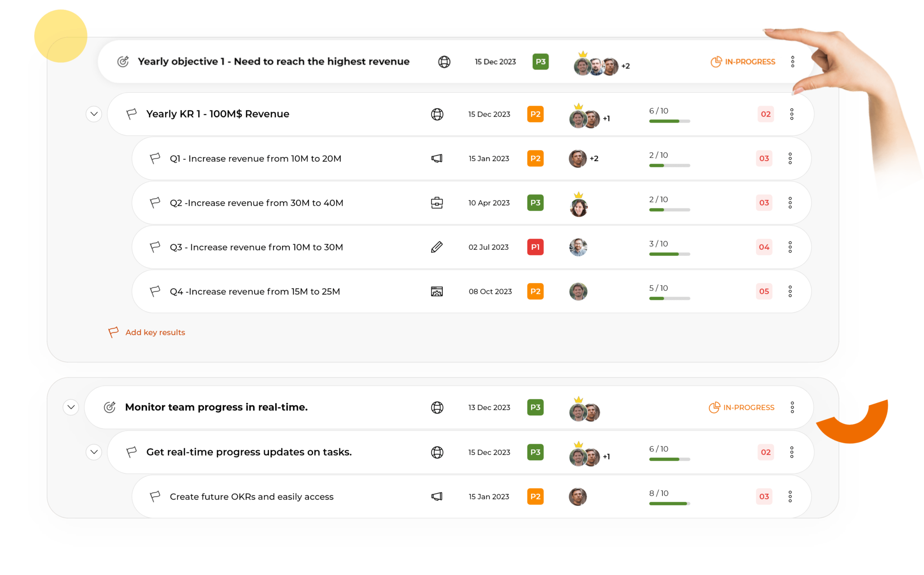Expand the Yearly KR 1 key result row
Viewport: 924px width, 575px height.
coord(93,114)
